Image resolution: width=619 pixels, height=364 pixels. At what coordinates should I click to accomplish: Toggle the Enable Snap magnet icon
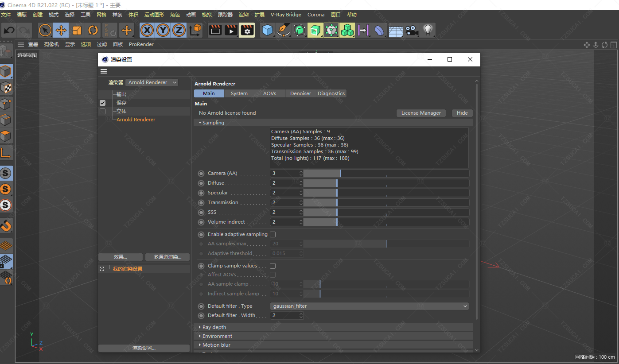click(6, 226)
